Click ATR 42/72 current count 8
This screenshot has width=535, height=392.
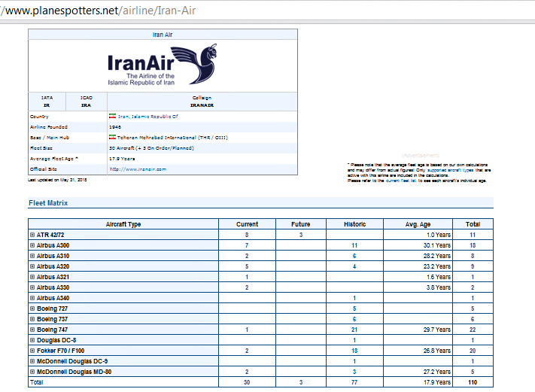click(x=247, y=235)
